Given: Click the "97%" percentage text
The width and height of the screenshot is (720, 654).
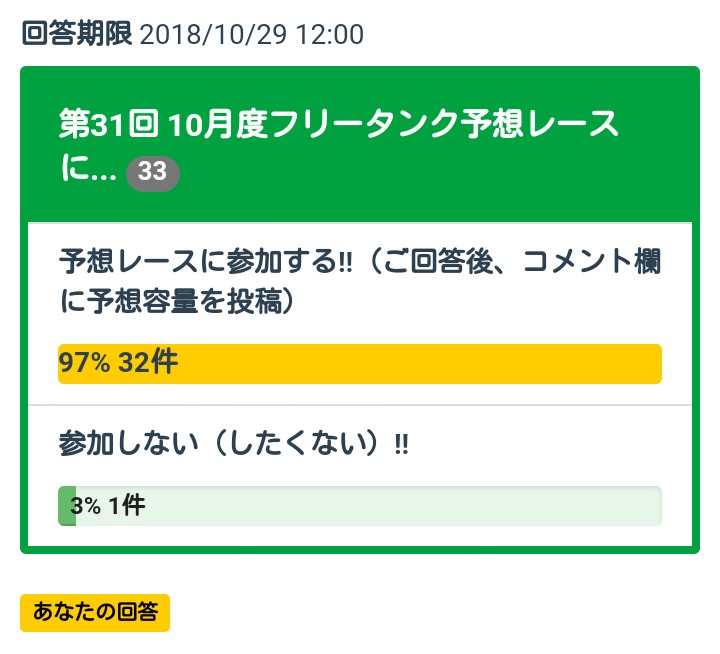Looking at the screenshot, I should point(84,363).
